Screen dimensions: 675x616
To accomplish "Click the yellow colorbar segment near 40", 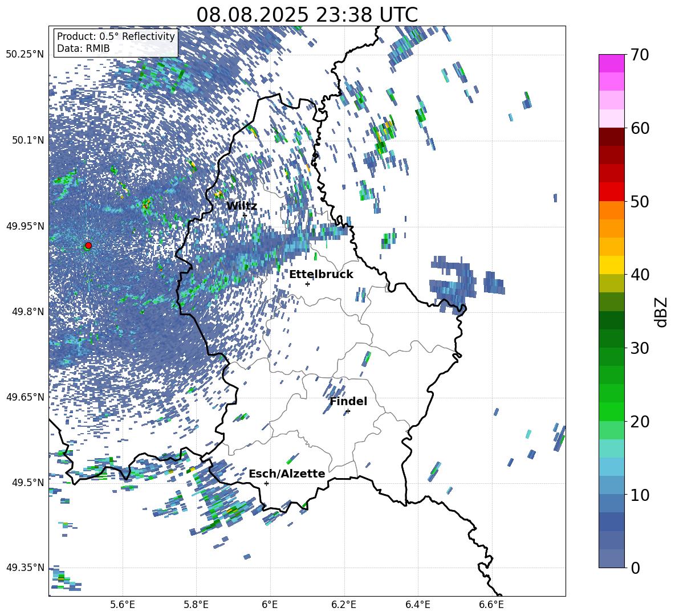I will (x=611, y=265).
